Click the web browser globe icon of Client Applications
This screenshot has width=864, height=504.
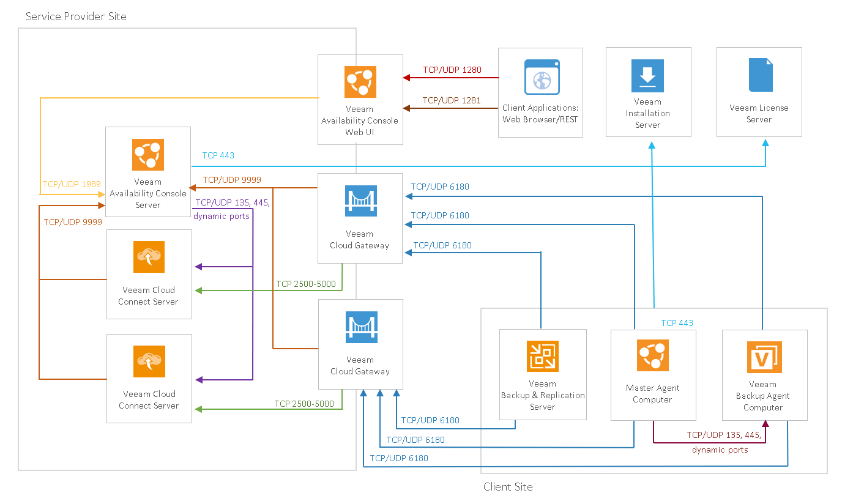coord(542,76)
